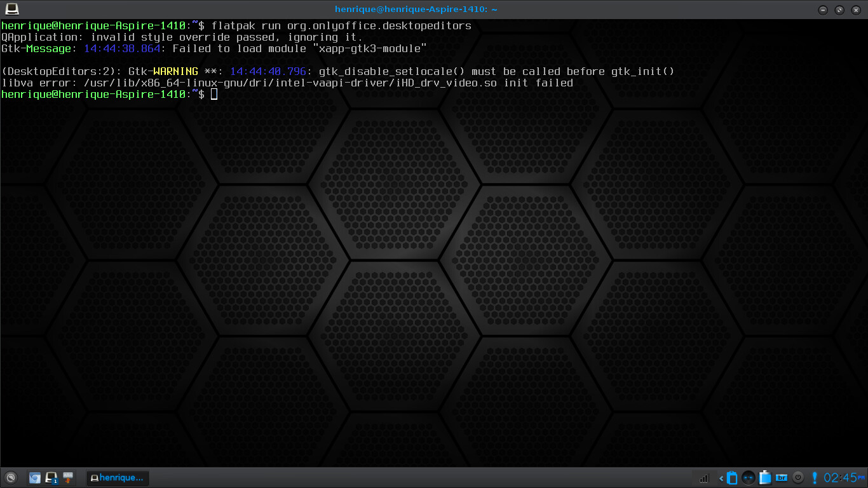
Task: Click the gtk_disable_setlocale() message text
Action: (496, 72)
